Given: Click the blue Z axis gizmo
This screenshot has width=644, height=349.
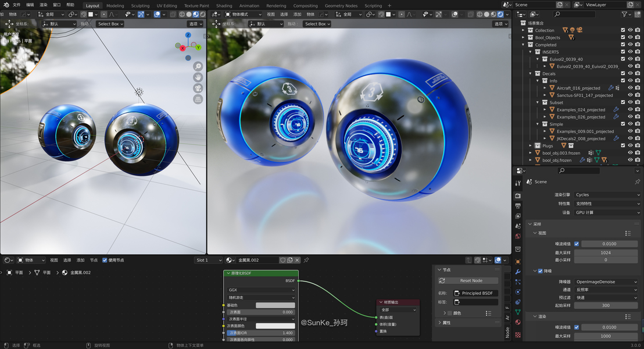Looking at the screenshot, I should (188, 35).
